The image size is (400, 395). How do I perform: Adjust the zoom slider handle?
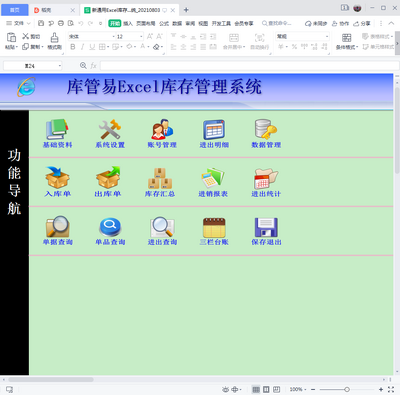pos(347,389)
